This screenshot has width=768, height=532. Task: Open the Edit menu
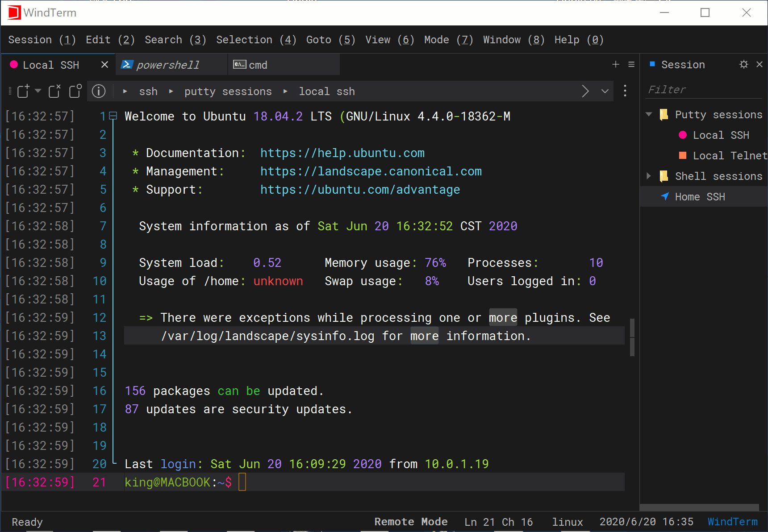(x=110, y=40)
